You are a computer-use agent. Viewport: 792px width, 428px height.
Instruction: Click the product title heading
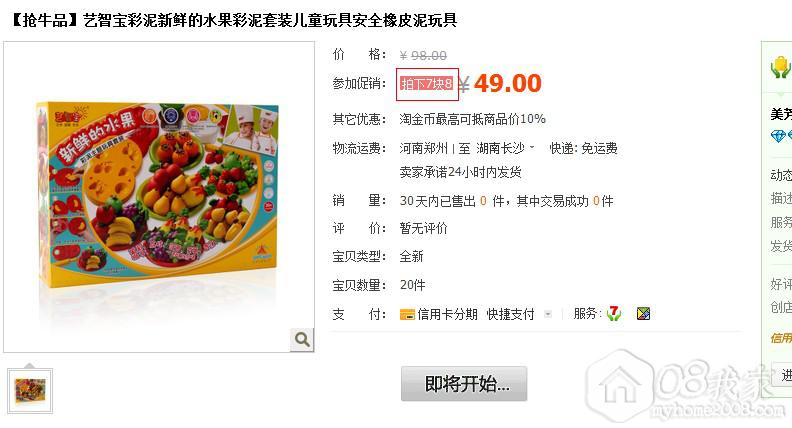coord(234,21)
